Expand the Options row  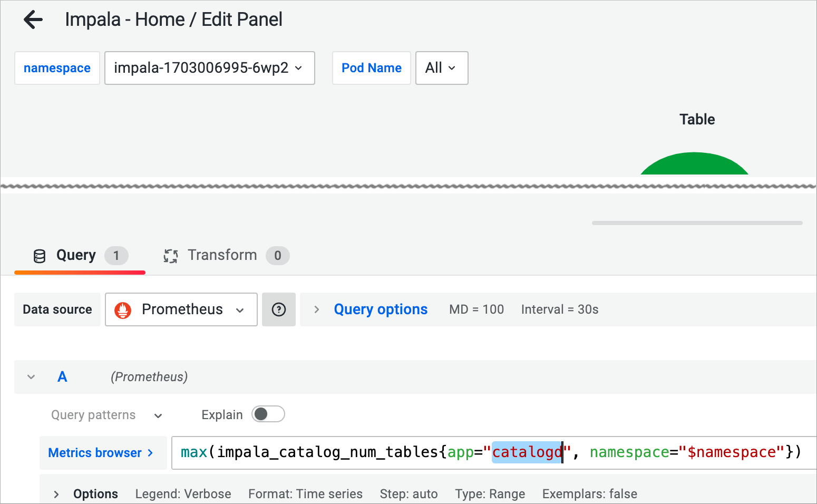pos(56,494)
